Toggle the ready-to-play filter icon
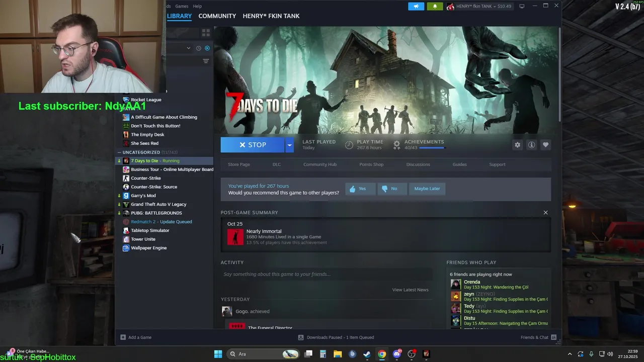 click(207, 48)
